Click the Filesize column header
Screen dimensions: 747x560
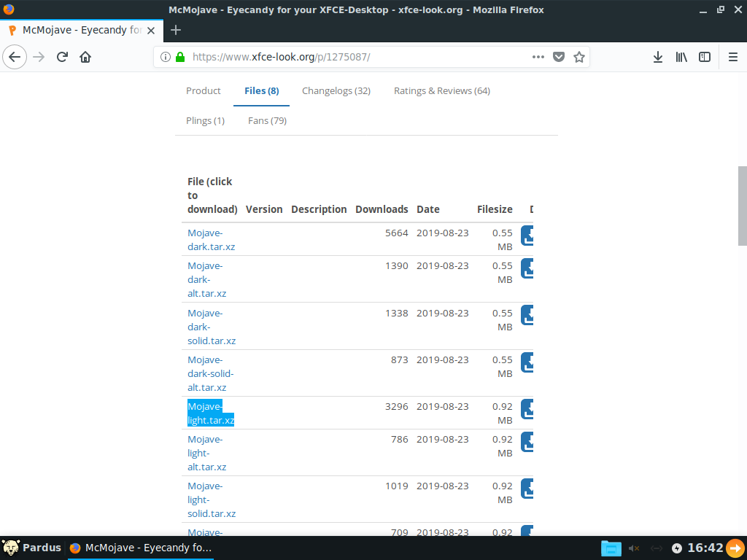tap(495, 209)
